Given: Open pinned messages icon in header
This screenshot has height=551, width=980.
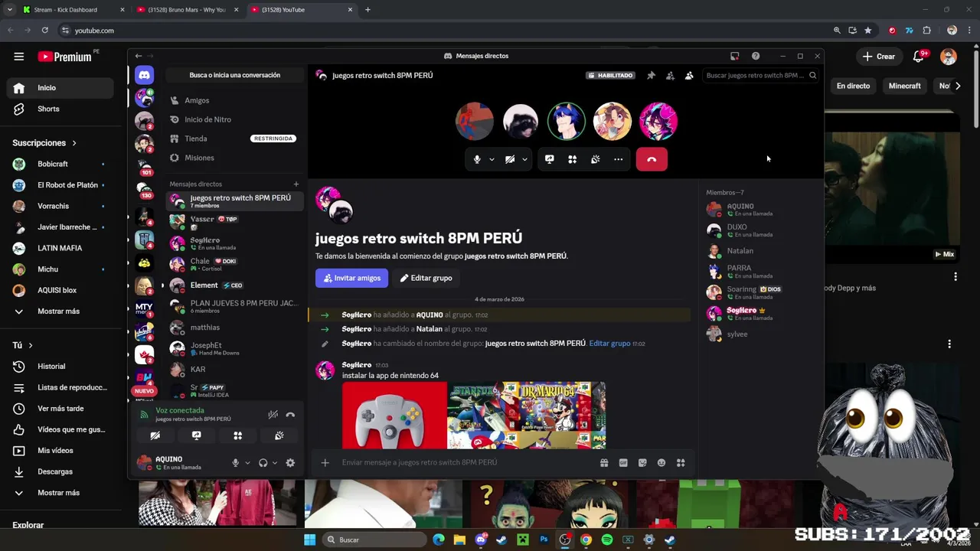Looking at the screenshot, I should 651,75.
